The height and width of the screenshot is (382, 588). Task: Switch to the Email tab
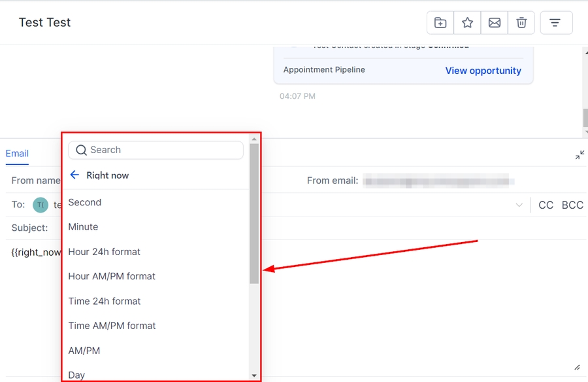click(17, 154)
